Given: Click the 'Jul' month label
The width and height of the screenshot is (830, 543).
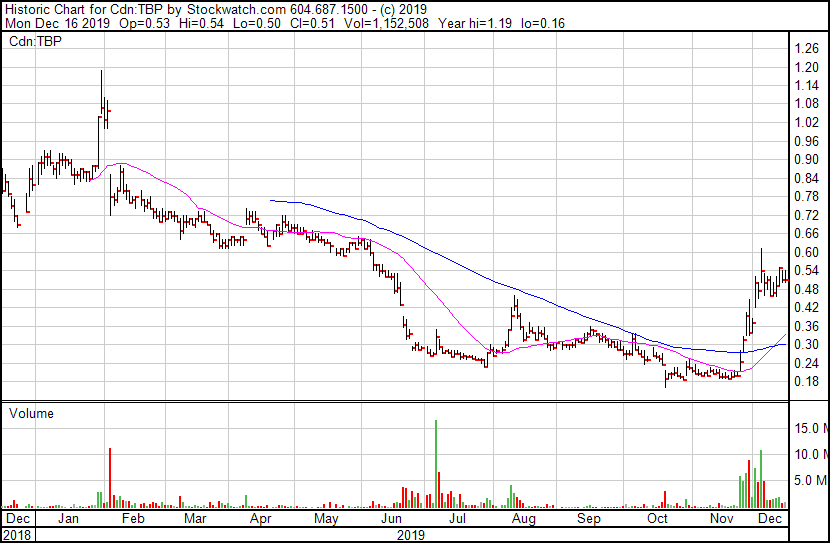Looking at the screenshot, I should pos(457,518).
